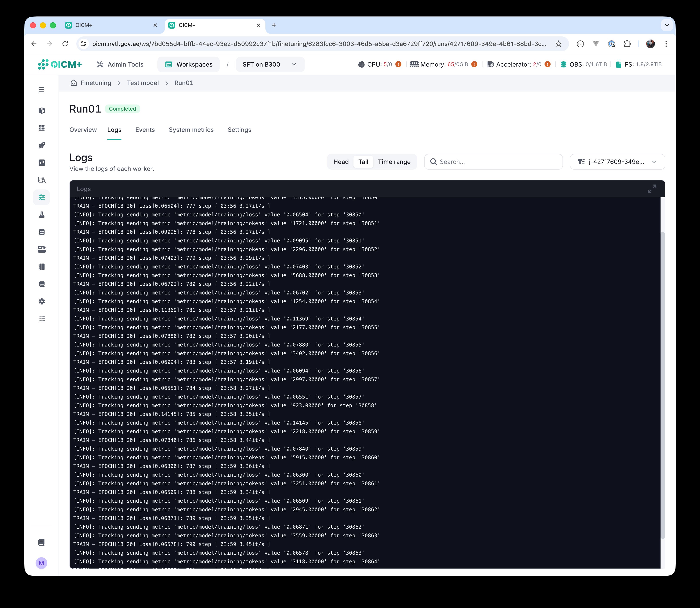Viewport: 700px width, 608px height.
Task: Open the Overview tab
Action: (83, 130)
